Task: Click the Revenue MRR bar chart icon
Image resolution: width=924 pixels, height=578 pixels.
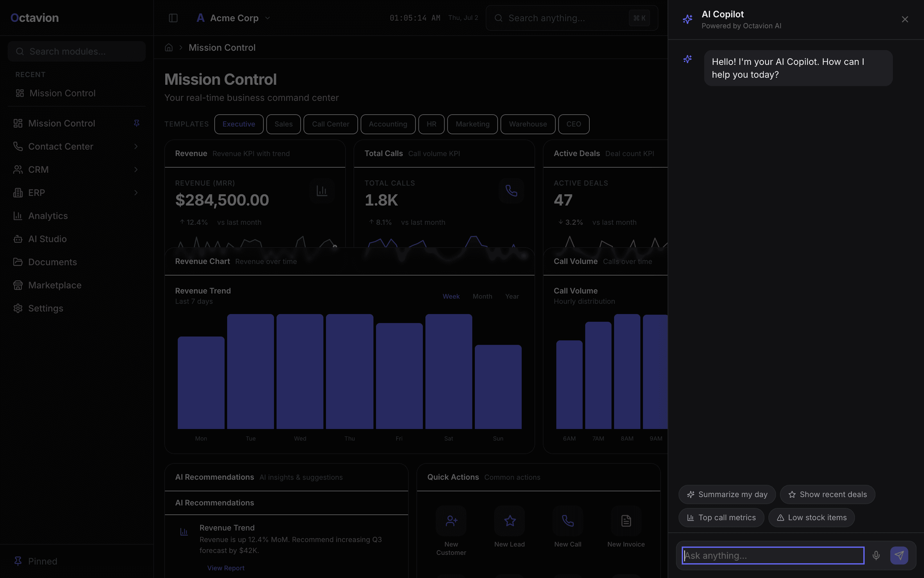Action: (322, 190)
